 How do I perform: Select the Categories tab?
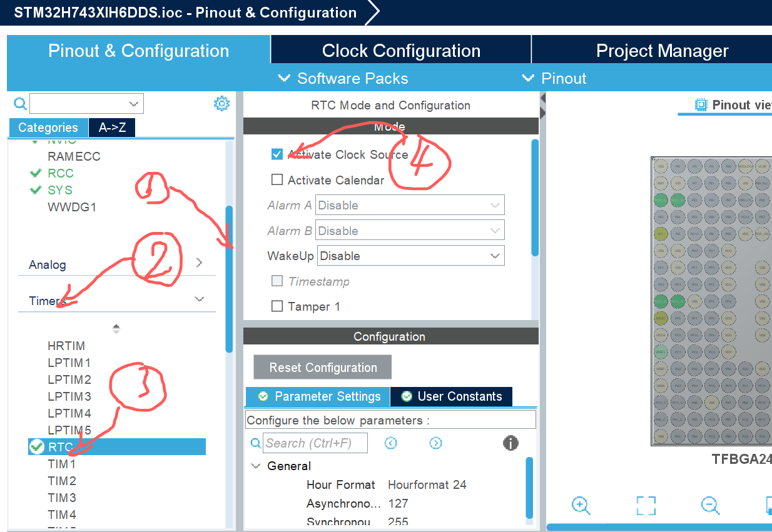click(x=48, y=128)
